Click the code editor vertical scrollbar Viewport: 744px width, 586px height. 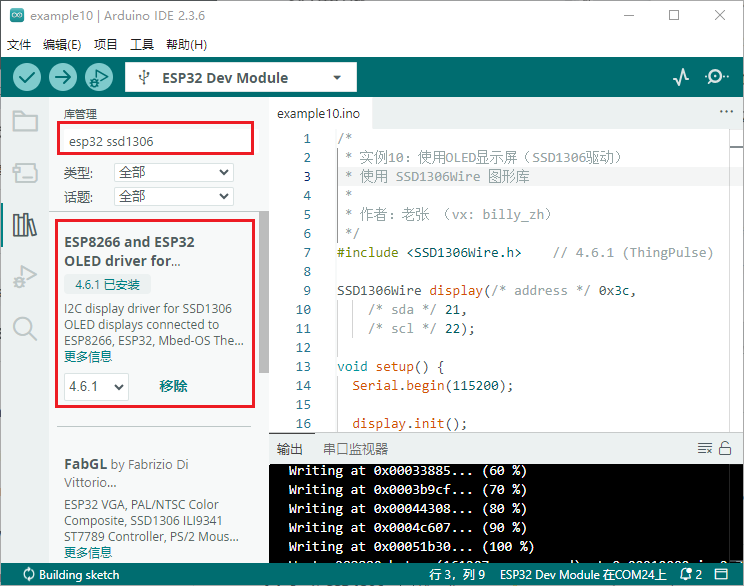[736, 280]
